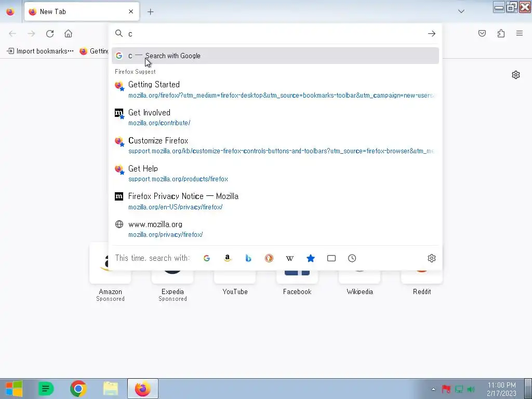532x399 pixels.
Task: Click the forward navigation arrow
Action: [x=31, y=34]
